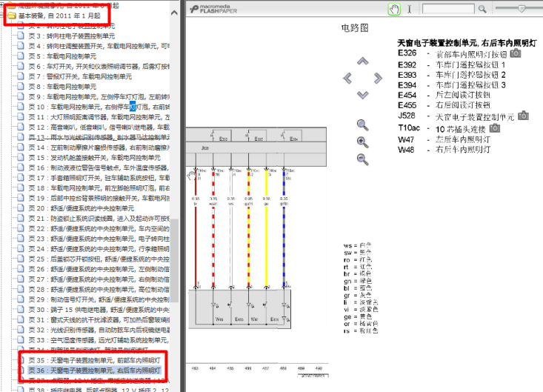
Task: Select page 36 右后车内照明灯 entry
Action: [x=95, y=371]
